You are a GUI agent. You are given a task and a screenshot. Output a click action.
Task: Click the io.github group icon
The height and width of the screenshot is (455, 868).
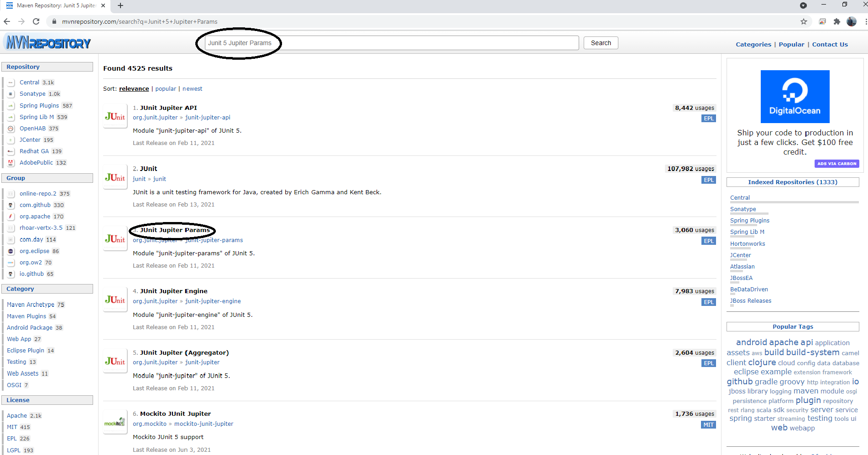point(11,274)
